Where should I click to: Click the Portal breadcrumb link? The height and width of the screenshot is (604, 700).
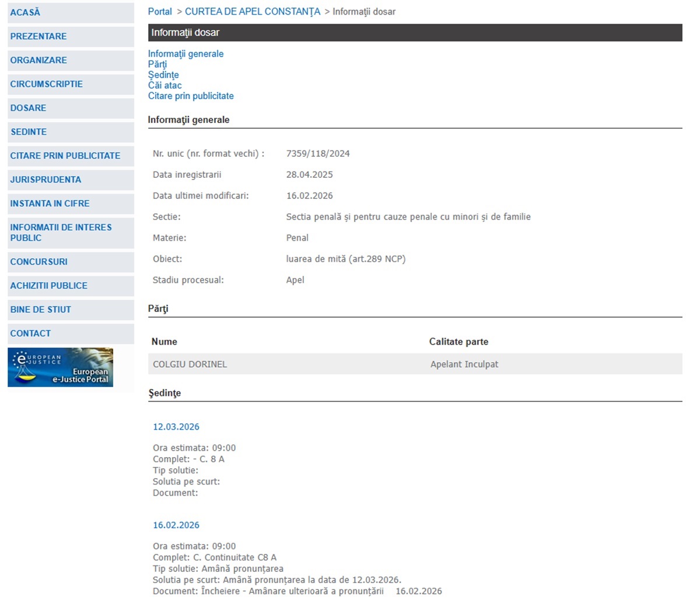point(160,12)
